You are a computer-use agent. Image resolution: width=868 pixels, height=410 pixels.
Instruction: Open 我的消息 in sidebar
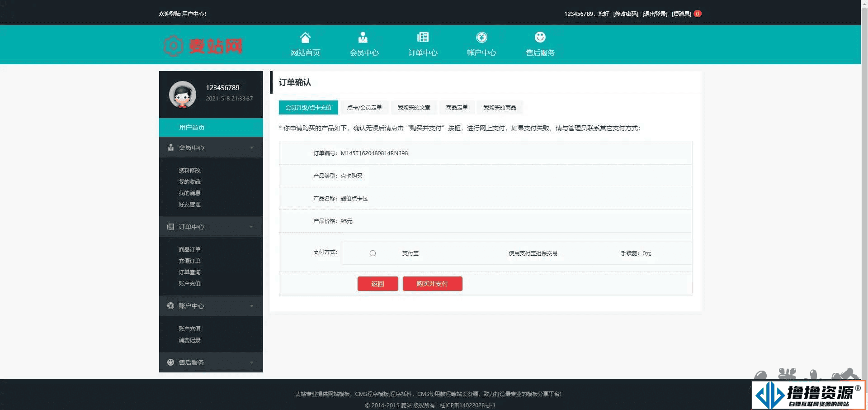pyautogui.click(x=189, y=193)
